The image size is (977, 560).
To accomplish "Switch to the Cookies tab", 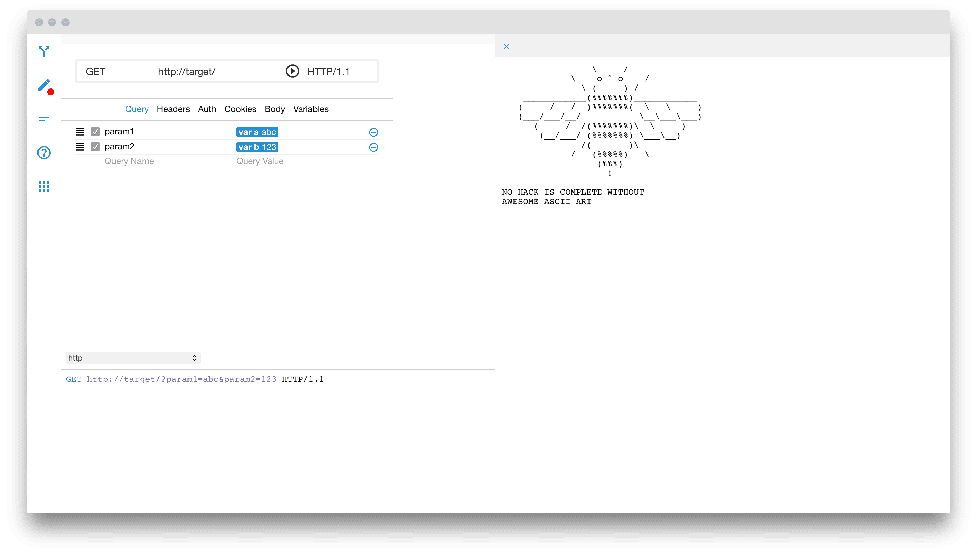I will pos(240,109).
